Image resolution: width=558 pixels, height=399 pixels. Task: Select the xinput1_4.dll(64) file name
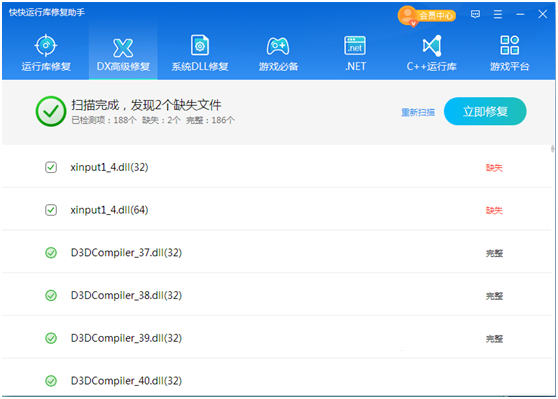(x=109, y=210)
